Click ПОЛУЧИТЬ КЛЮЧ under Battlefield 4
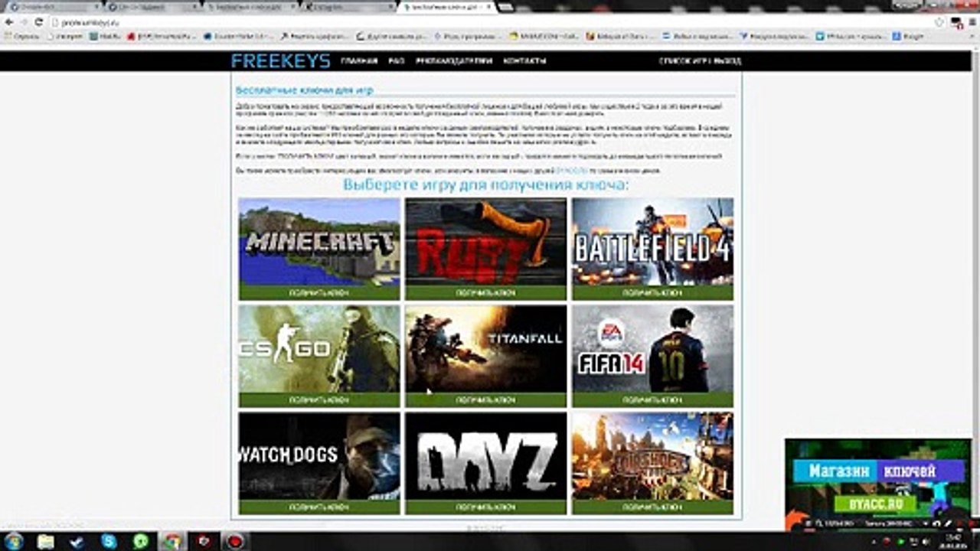Screen dimensions: 980x551 point(653,292)
